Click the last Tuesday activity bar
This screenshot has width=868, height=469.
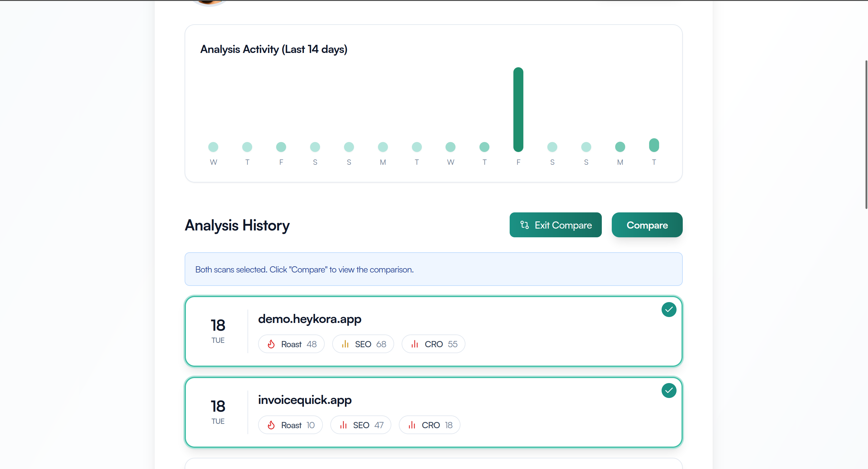pyautogui.click(x=654, y=145)
